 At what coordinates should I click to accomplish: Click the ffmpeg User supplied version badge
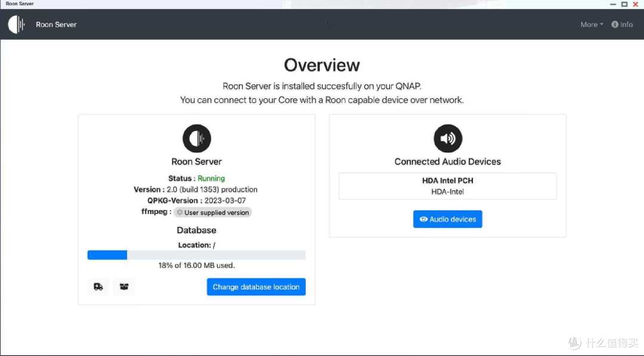pos(213,212)
